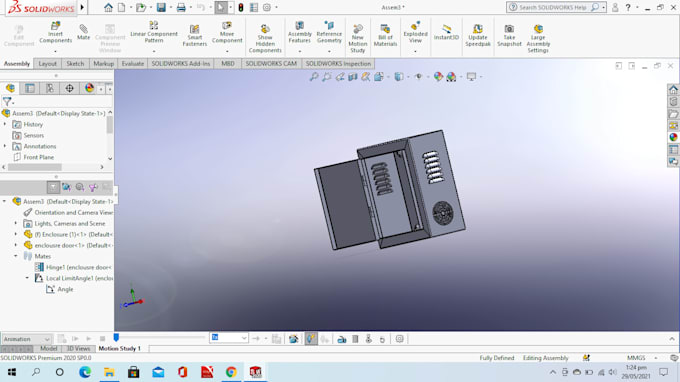Switch to the Sketch tab
The width and height of the screenshot is (680, 382).
(x=75, y=64)
